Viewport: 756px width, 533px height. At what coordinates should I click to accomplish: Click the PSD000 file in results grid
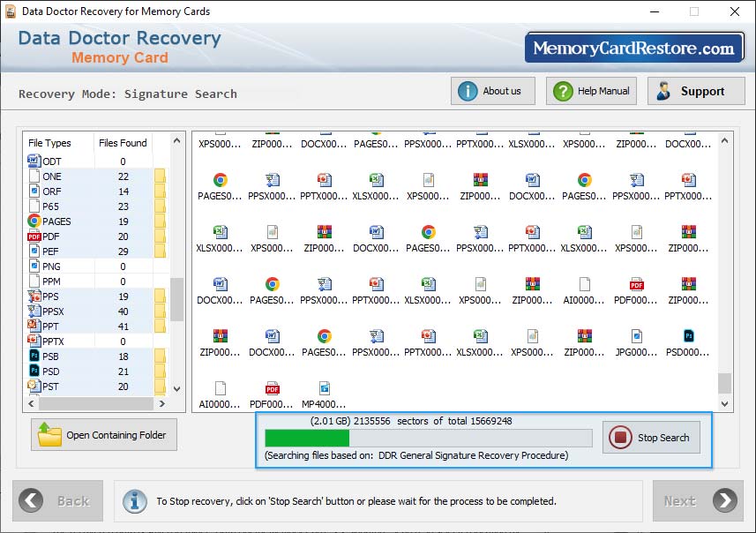coord(688,343)
